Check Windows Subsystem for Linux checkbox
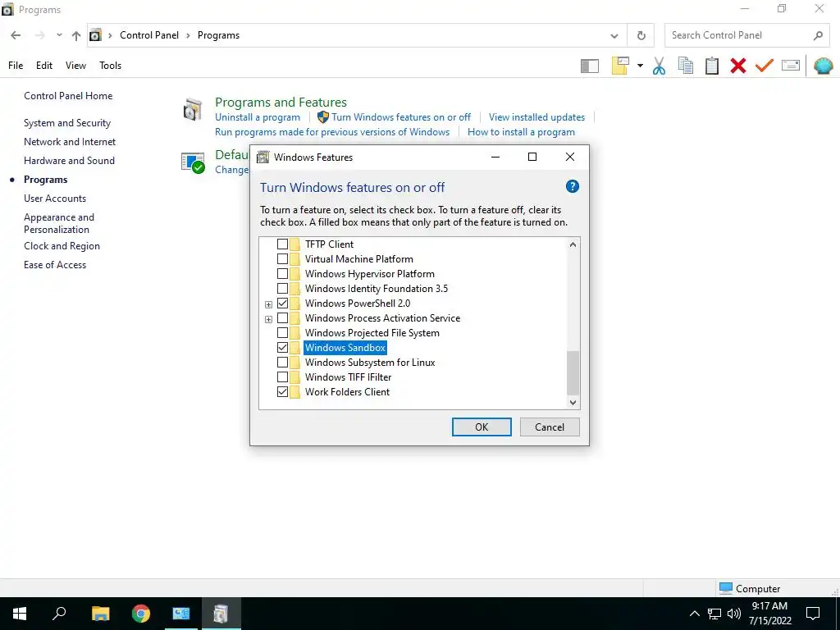The image size is (840, 630). [x=282, y=362]
